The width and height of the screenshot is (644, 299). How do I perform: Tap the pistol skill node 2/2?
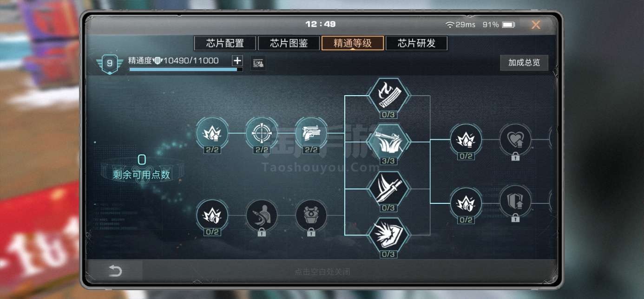(311, 133)
